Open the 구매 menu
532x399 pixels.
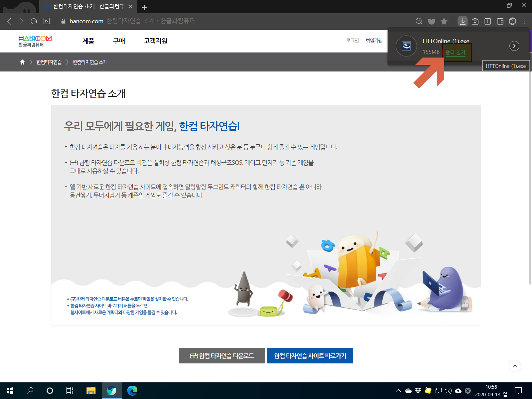[119, 41]
